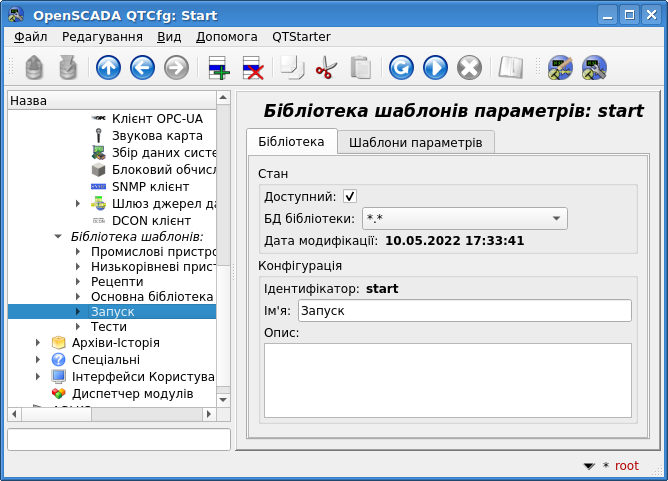
Task: Click the add item icon with the green plus
Action: click(x=219, y=67)
